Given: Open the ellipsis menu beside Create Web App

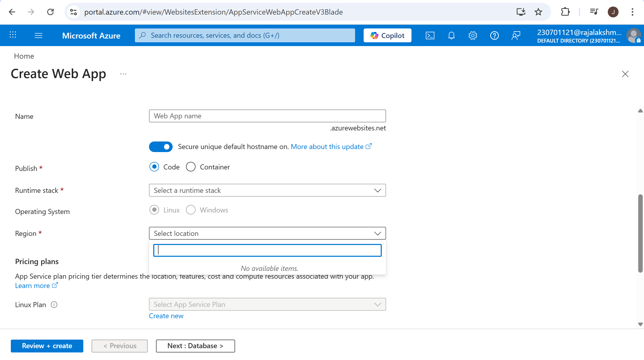Looking at the screenshot, I should [x=123, y=74].
